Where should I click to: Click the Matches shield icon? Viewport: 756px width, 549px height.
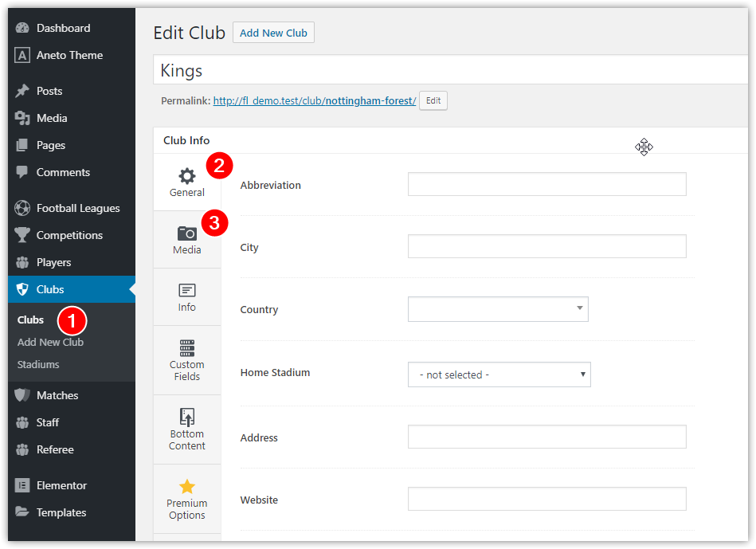point(22,395)
